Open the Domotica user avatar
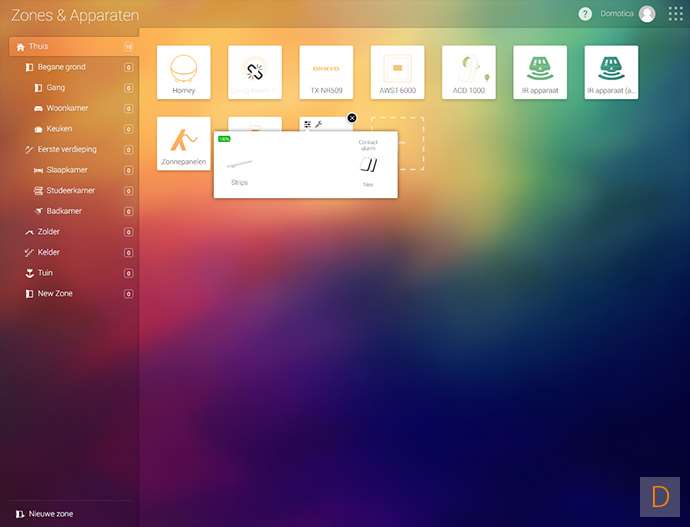Screen dimensions: 690x527 (647, 14)
